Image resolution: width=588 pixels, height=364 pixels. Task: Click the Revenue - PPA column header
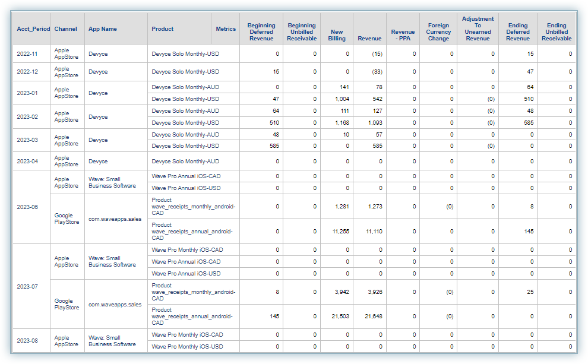pyautogui.click(x=403, y=35)
